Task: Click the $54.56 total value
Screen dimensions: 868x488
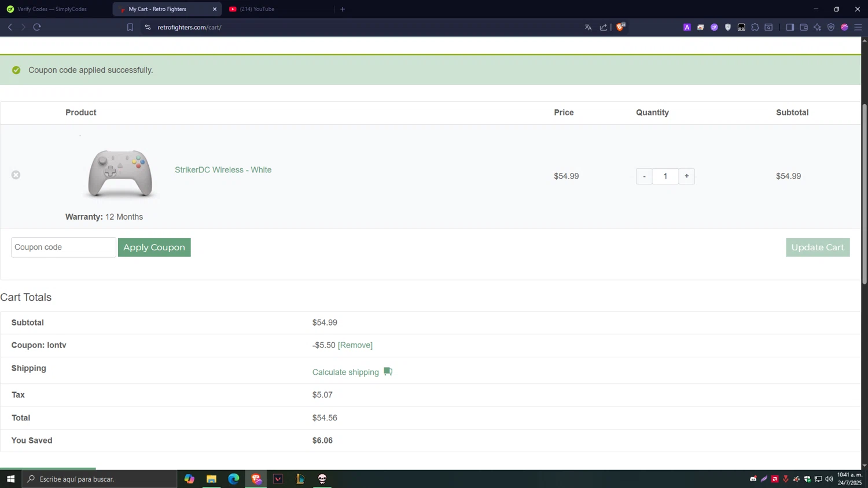Action: pyautogui.click(x=325, y=418)
